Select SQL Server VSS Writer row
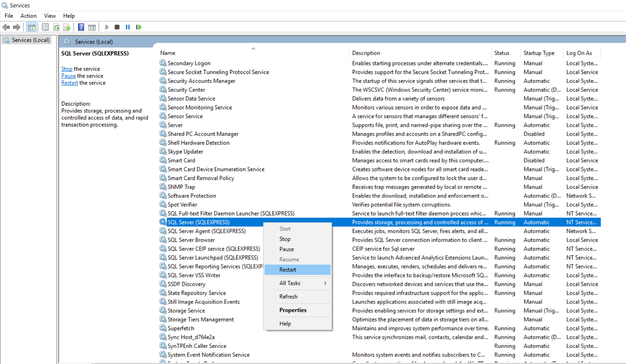The image size is (626, 364). (380, 275)
